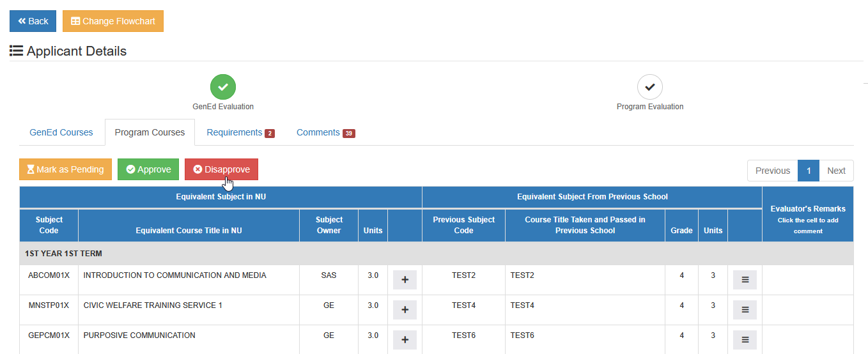Image resolution: width=868 pixels, height=354 pixels.
Task: Click the red Disapprove button
Action: coord(221,169)
